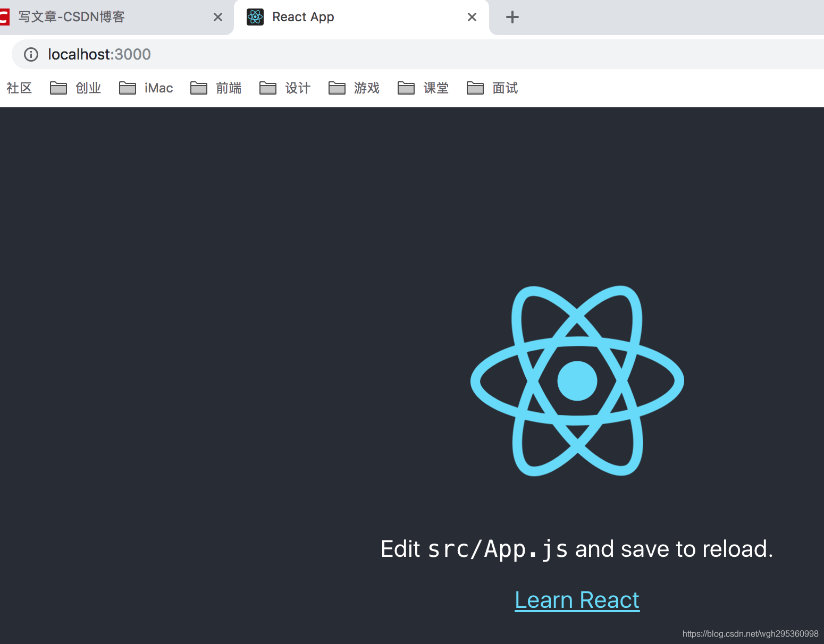This screenshot has height=644, width=824.
Task: View site information icon in address bar
Action: tap(31, 54)
